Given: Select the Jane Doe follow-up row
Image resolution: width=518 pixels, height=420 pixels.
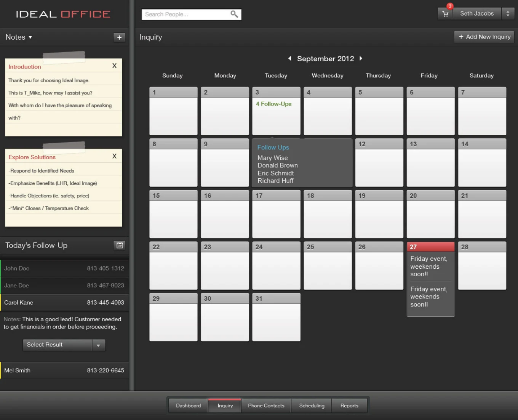Looking at the screenshot, I should pos(64,285).
